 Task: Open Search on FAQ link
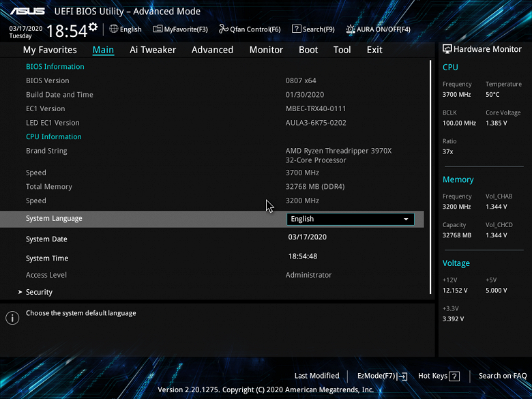(x=503, y=376)
